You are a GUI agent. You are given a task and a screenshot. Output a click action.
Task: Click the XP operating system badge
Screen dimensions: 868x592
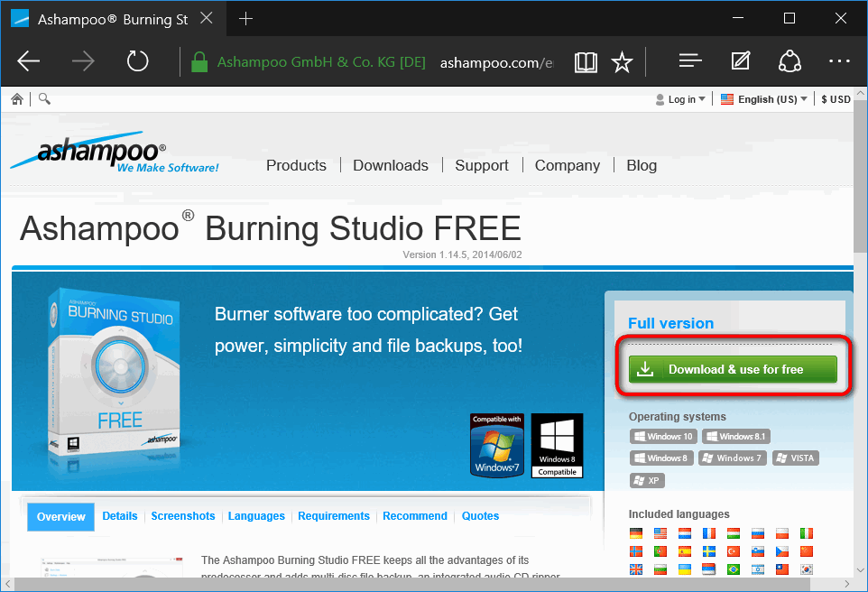pos(647,480)
